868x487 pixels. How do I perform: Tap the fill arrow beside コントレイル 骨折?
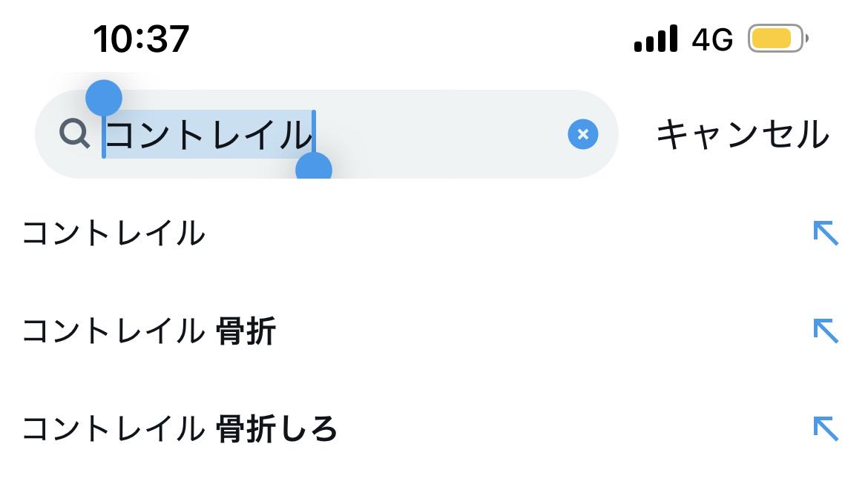click(825, 331)
